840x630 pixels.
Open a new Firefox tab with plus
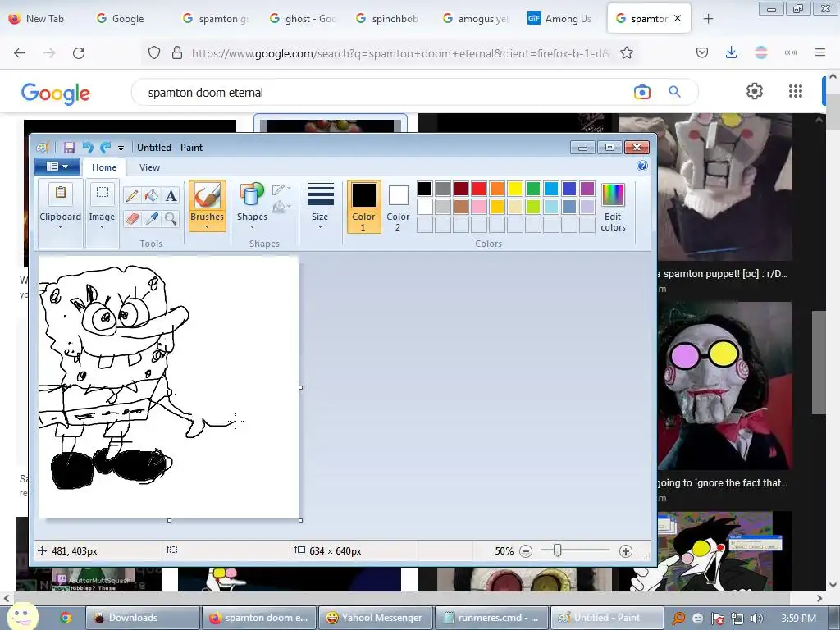pyautogui.click(x=708, y=19)
